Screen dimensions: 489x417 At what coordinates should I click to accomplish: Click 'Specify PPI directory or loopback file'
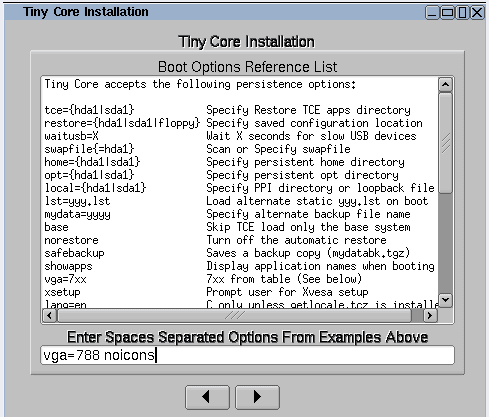[320, 188]
